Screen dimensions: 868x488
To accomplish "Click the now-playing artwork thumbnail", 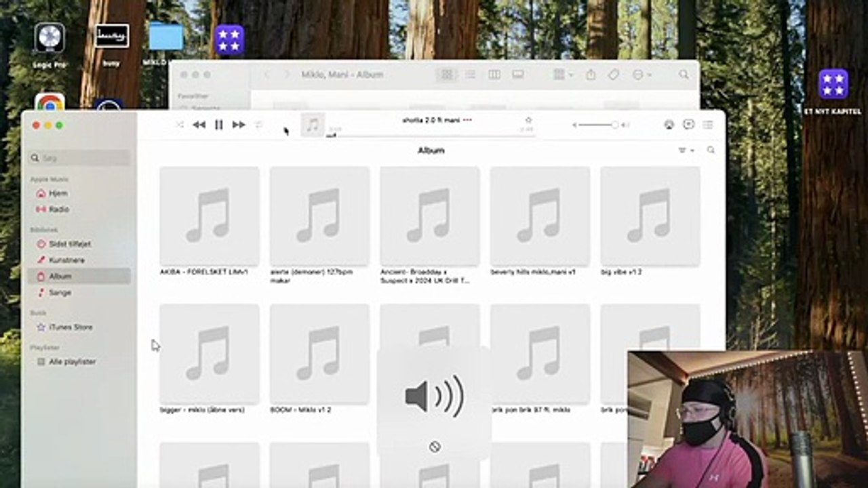I will point(313,125).
